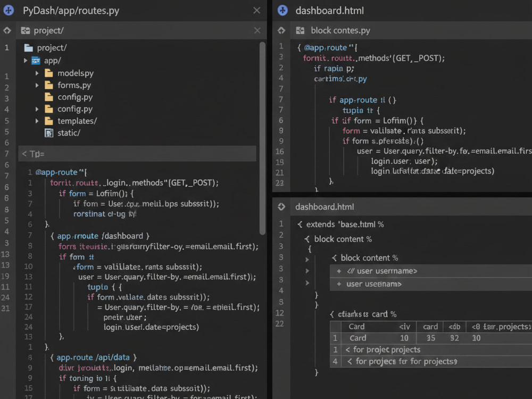This screenshot has width=532, height=399.
Task: Click the '< for projeє projects' row
Action: (430, 350)
